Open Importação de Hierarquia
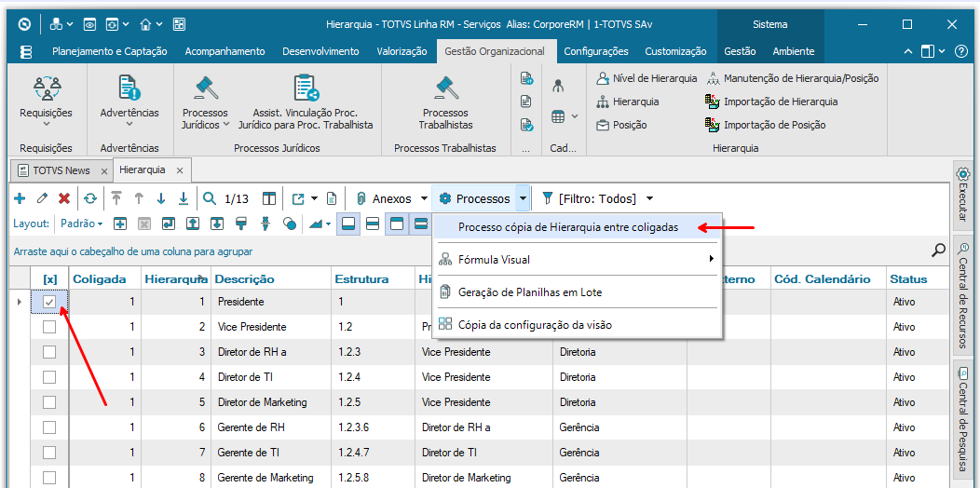Image resolution: width=980 pixels, height=488 pixels. (x=771, y=102)
